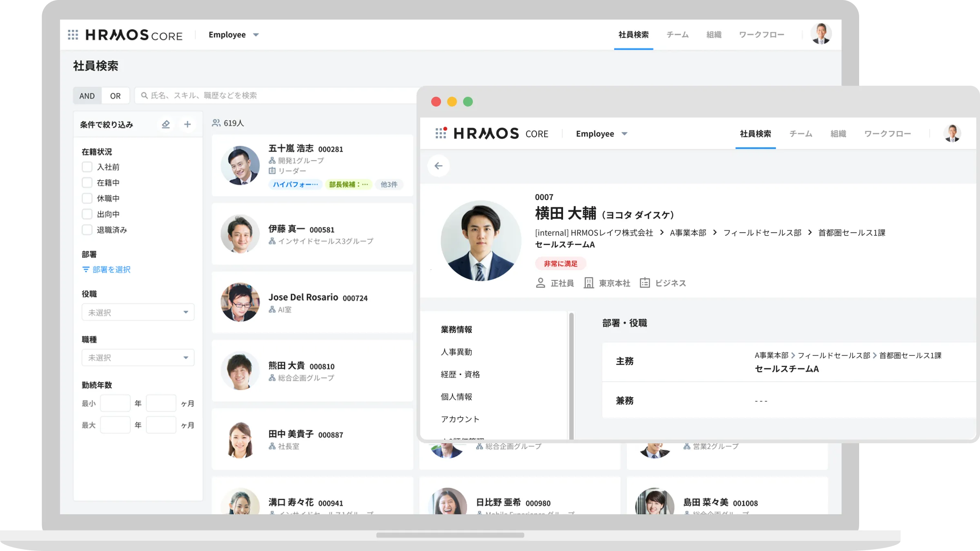Enable the 在籍中 status checkbox
Screen dimensions: 980x551
pos(87,182)
